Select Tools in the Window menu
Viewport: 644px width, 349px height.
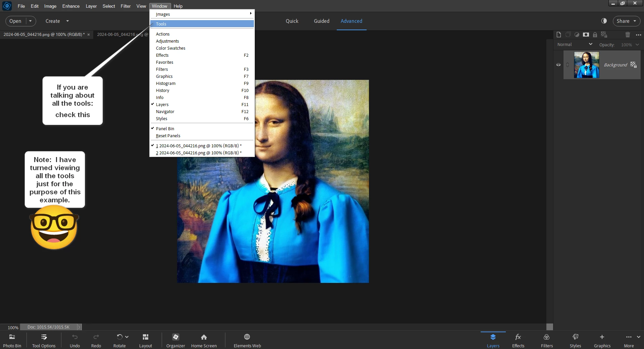click(x=202, y=24)
